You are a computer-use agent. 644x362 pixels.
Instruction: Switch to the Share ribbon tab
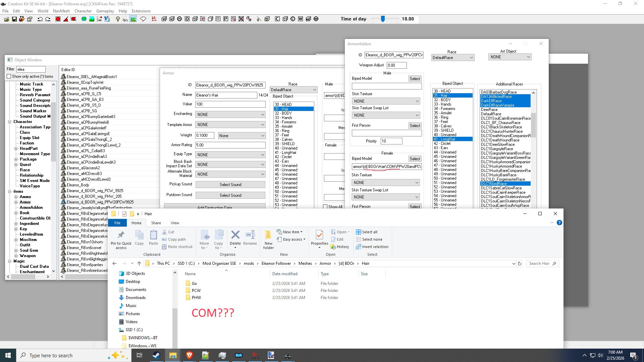tap(156, 223)
